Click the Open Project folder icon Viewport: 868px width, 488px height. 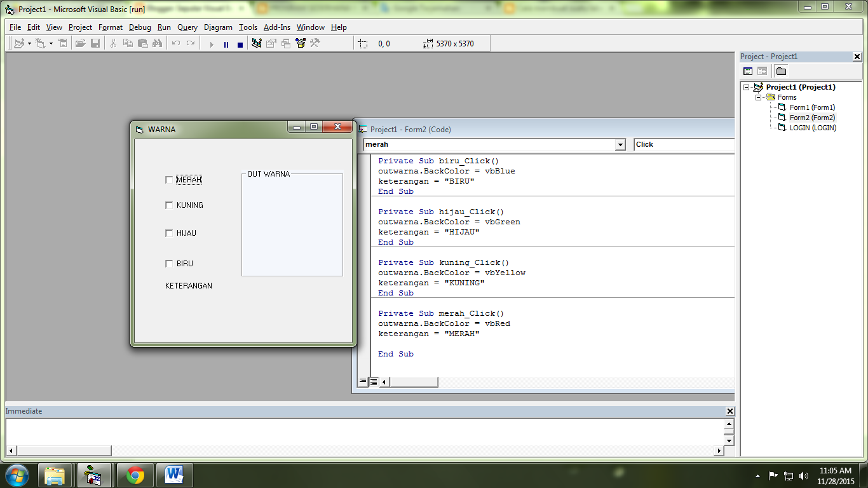pos(80,43)
